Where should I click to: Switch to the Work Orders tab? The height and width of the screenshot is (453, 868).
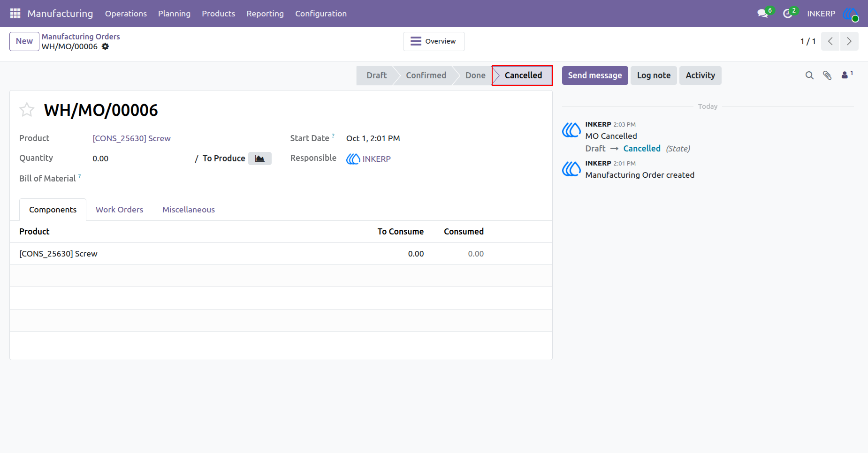click(120, 210)
